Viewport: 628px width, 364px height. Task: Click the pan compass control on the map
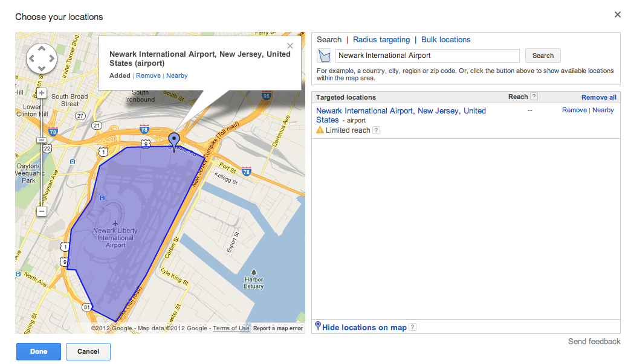pyautogui.click(x=41, y=59)
